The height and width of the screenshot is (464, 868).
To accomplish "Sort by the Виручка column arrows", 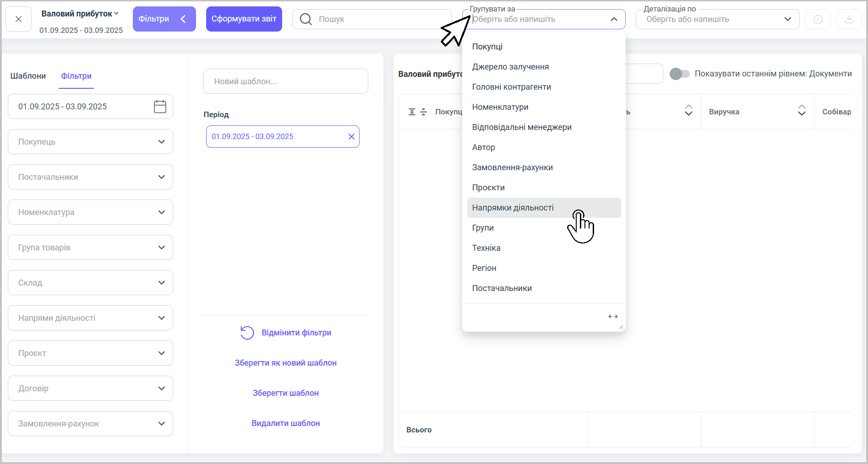I will [x=801, y=110].
